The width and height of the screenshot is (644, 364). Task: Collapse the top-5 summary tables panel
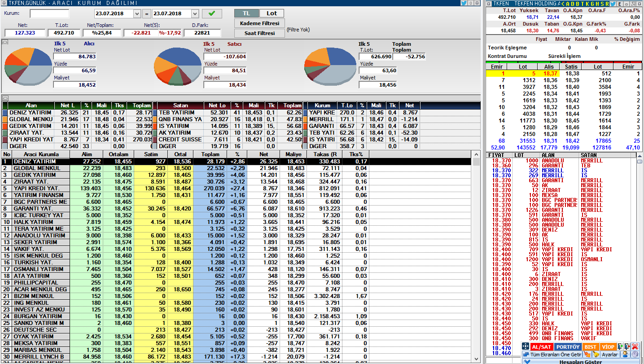(5, 98)
